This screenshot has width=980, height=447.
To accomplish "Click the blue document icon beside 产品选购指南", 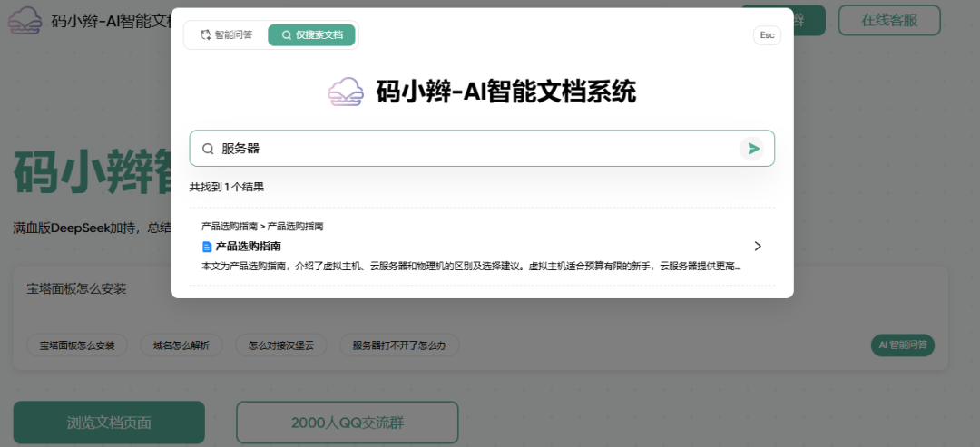I will tap(207, 247).
